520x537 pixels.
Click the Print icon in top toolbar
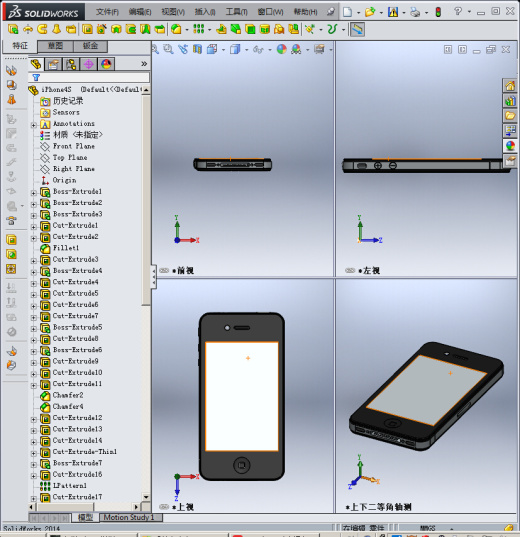[x=415, y=12]
